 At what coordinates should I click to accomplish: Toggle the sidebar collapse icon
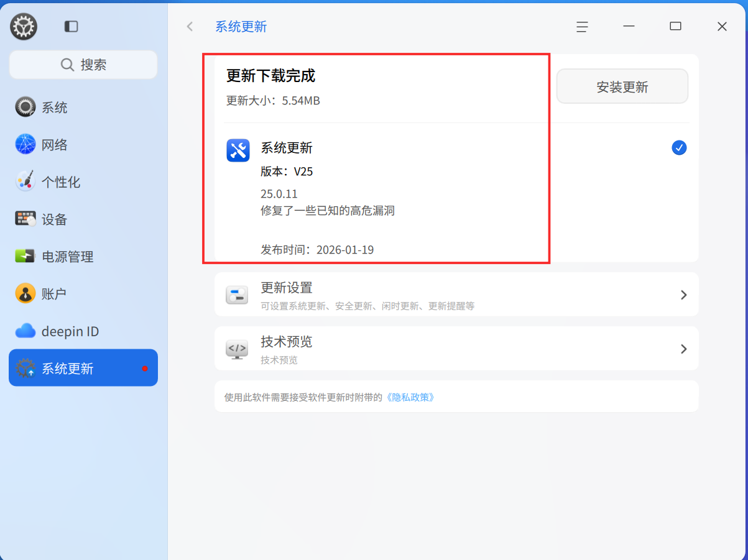coord(72,27)
